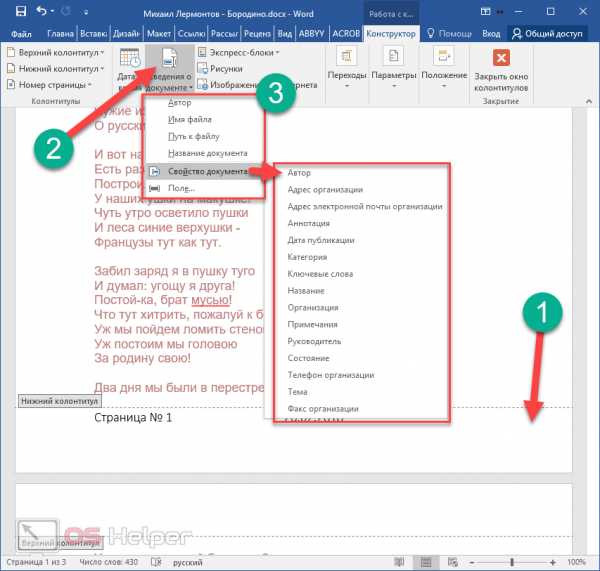Click the spell check status icon

[x=156, y=562]
